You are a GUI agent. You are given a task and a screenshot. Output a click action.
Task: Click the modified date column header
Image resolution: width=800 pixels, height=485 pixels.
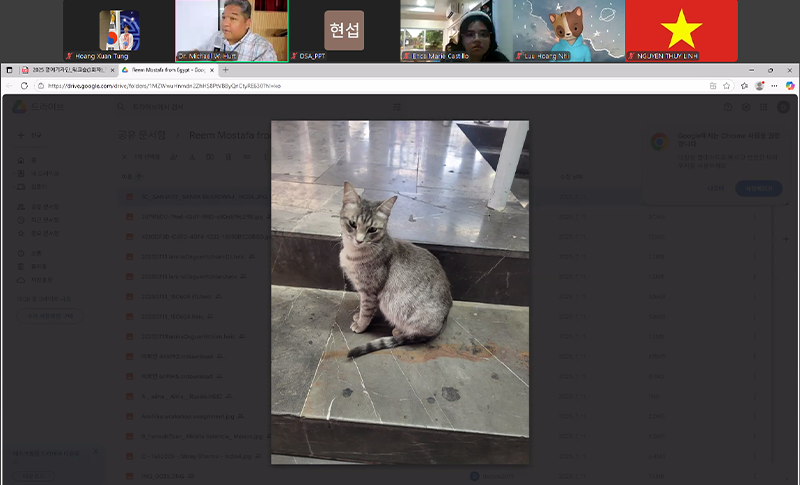pyautogui.click(x=571, y=176)
